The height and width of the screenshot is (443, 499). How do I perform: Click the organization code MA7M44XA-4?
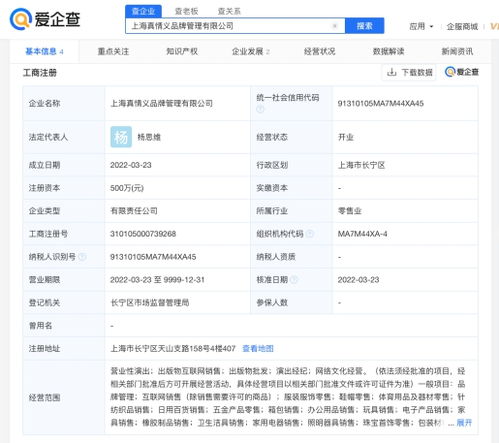coord(362,234)
